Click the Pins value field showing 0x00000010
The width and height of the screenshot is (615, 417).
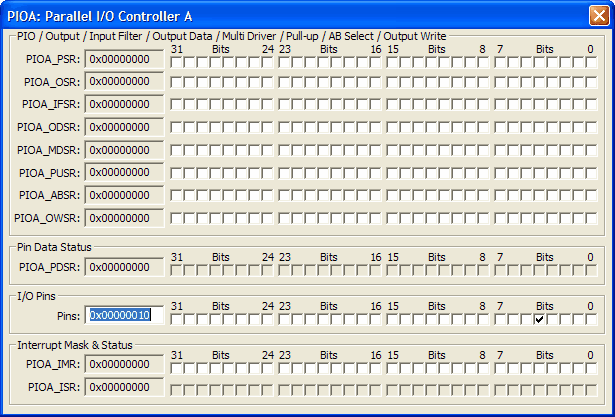point(124,315)
